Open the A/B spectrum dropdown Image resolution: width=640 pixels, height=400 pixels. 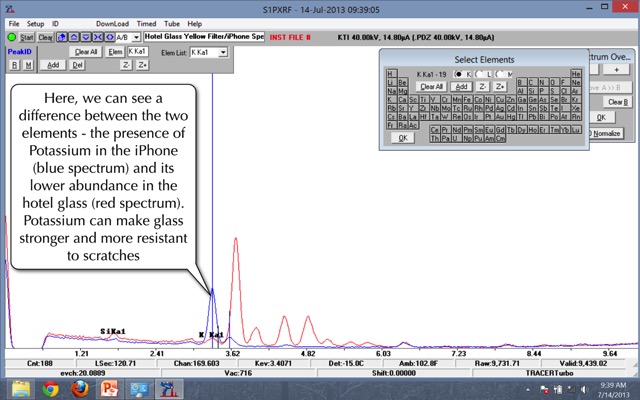[136, 36]
